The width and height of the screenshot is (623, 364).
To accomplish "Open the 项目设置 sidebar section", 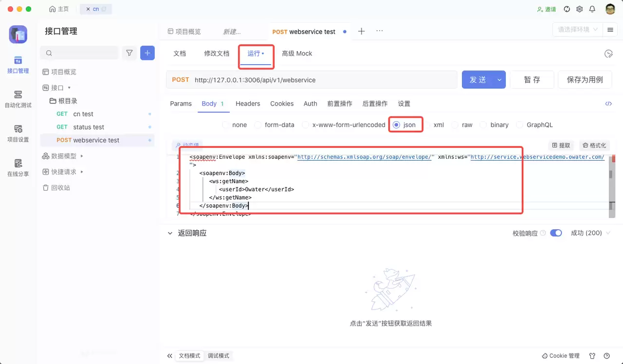I will click(18, 133).
